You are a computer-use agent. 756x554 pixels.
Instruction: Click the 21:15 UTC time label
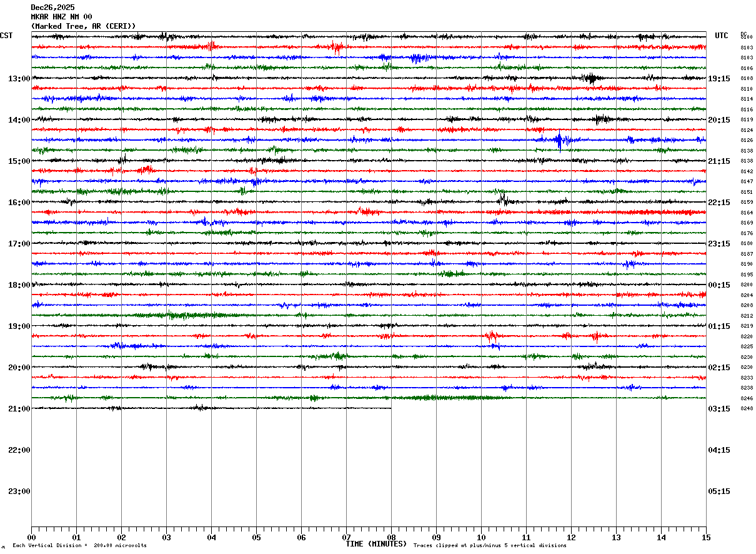(719, 161)
